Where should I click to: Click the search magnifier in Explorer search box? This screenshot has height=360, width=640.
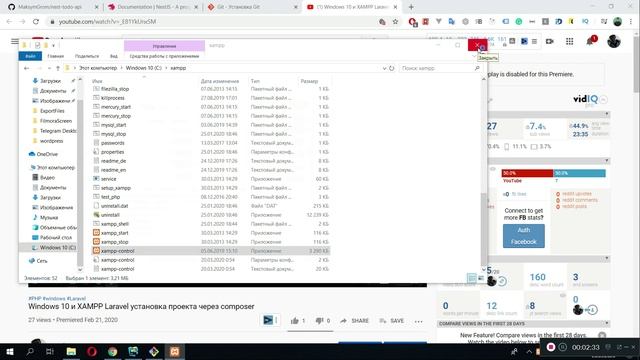(x=477, y=68)
